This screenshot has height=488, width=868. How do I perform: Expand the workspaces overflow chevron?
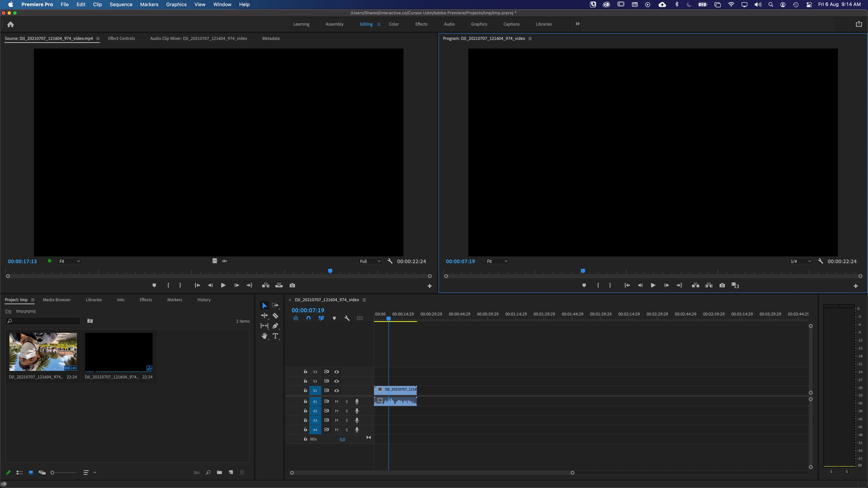[578, 24]
